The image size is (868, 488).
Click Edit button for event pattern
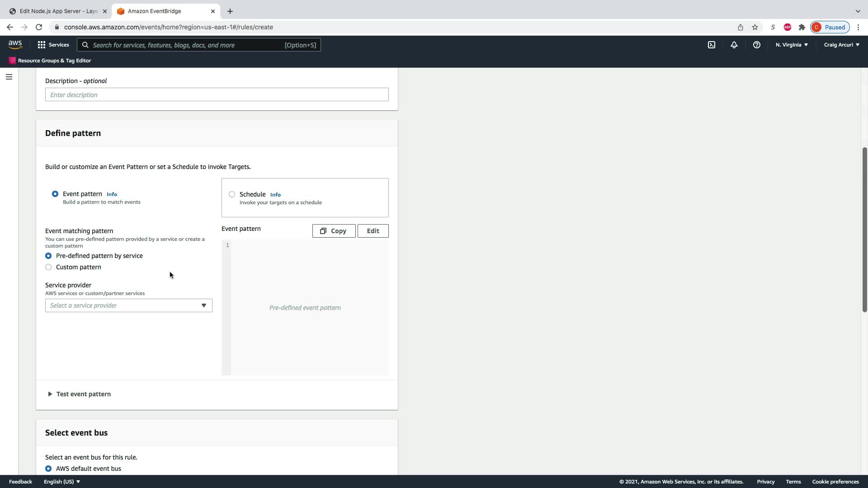(373, 231)
